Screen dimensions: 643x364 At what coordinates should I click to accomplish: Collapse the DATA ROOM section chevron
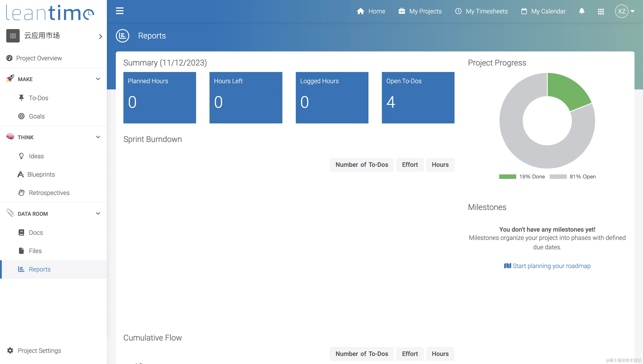tap(98, 214)
